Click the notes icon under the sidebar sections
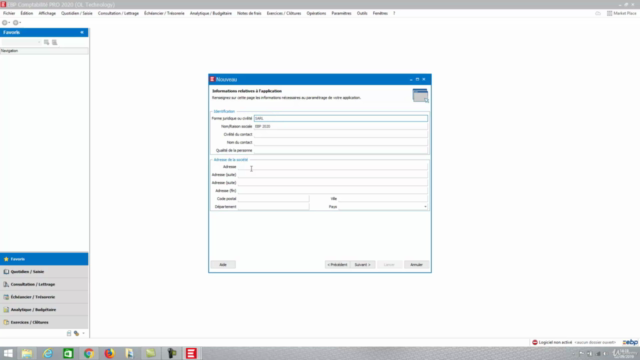 click(x=69, y=333)
